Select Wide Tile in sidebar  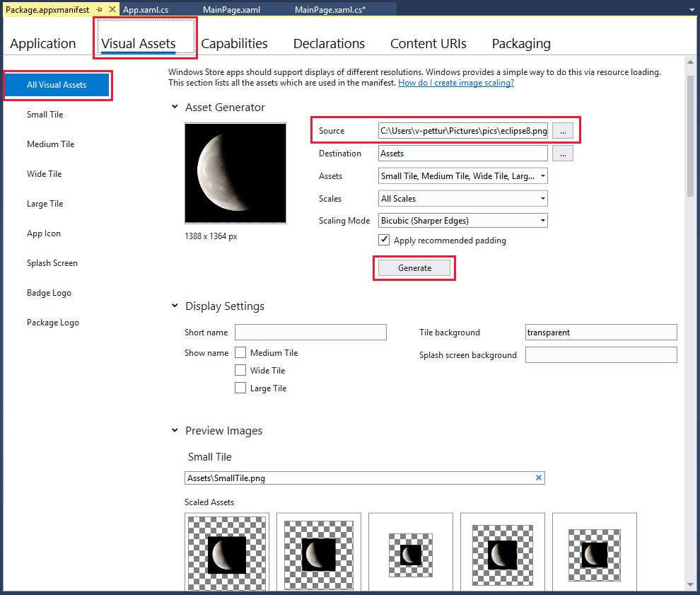click(x=45, y=174)
